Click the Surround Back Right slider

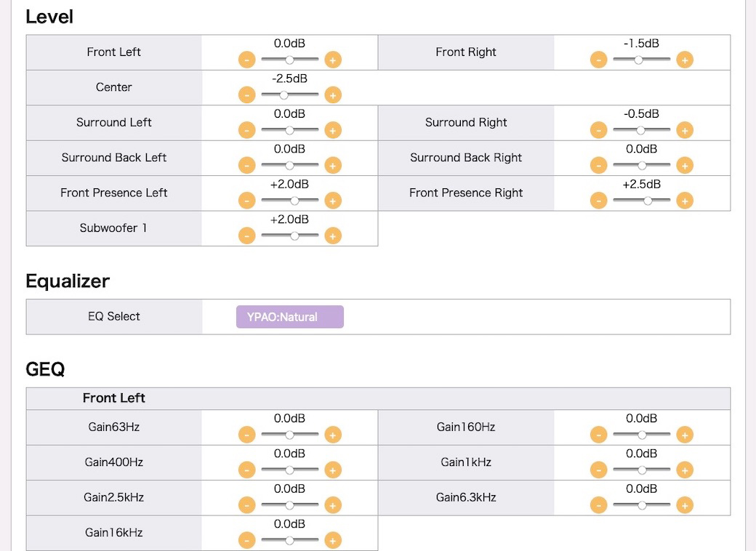coord(642,165)
